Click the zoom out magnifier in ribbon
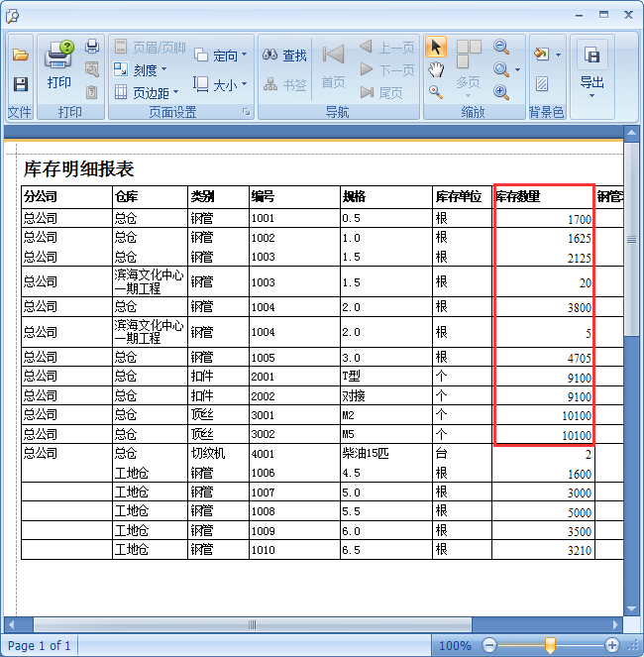Viewport: 644px width, 657px height. 501,48
